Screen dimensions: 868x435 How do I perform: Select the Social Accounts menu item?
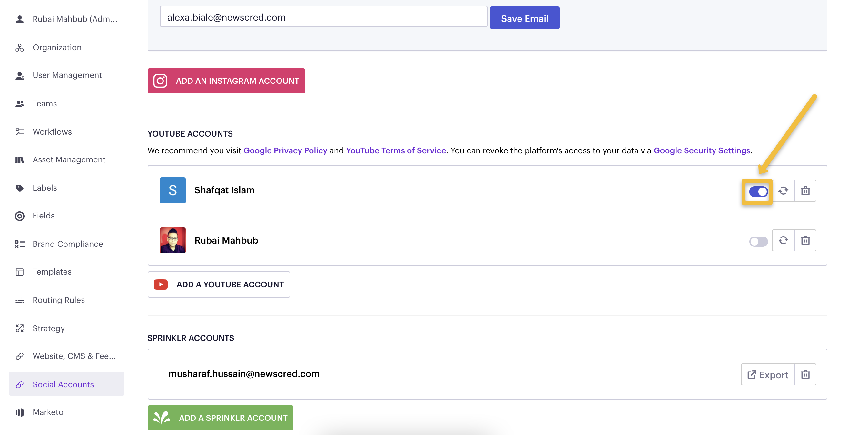[x=67, y=384]
